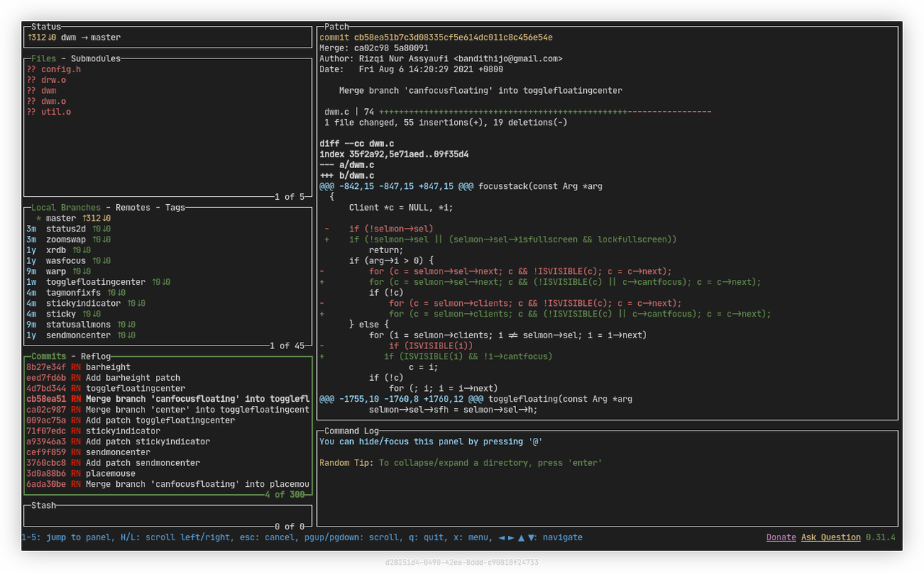This screenshot has height=572, width=924.
Task: Open the Submodules tab in Files panel
Action: [x=95, y=58]
